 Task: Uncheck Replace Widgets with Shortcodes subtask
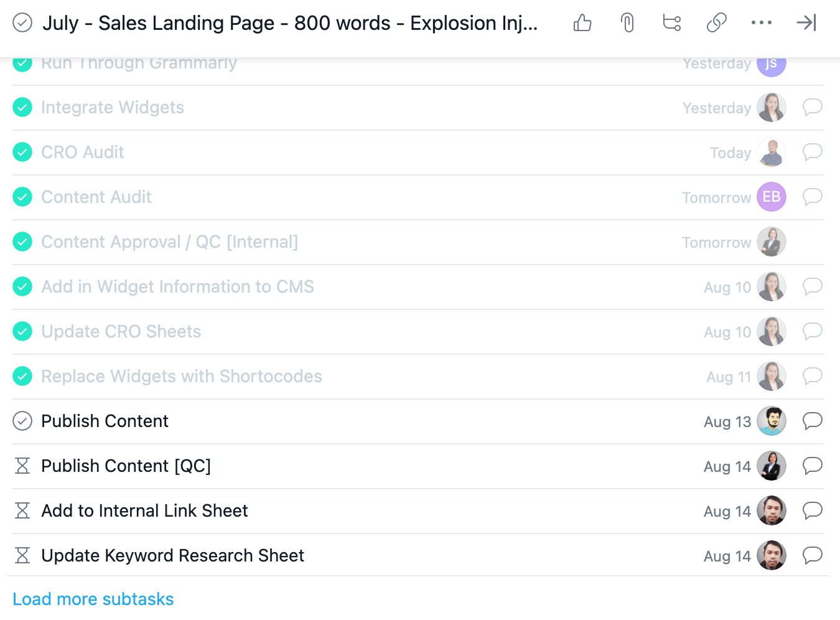(22, 377)
